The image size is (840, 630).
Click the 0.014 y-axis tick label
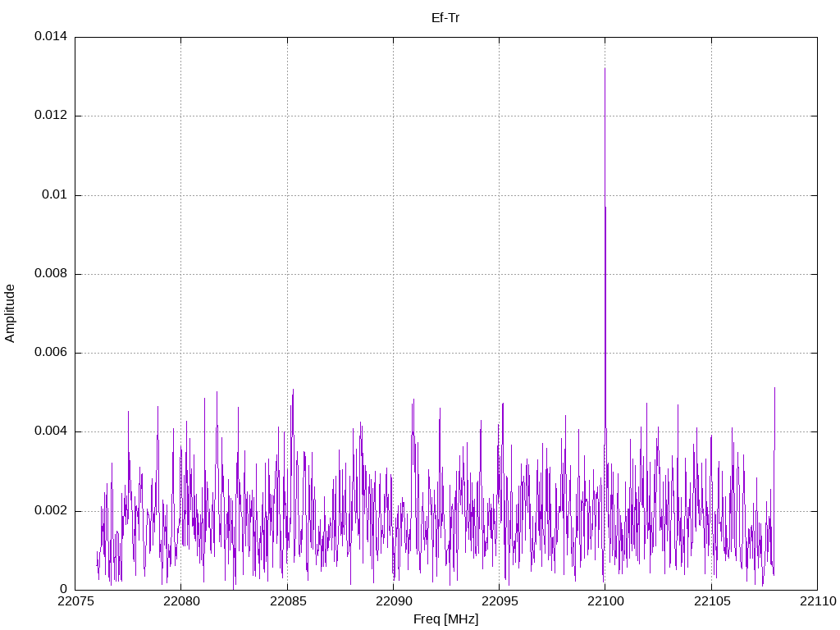point(50,37)
